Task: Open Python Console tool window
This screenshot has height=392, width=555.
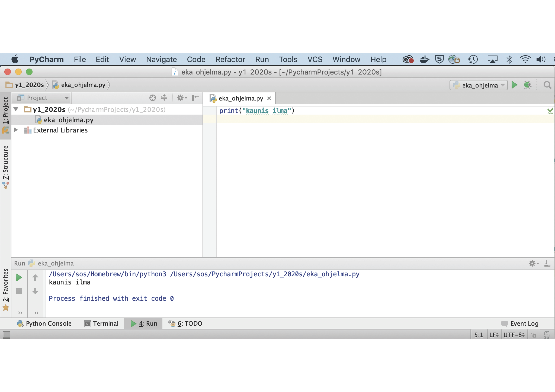Action: point(44,323)
